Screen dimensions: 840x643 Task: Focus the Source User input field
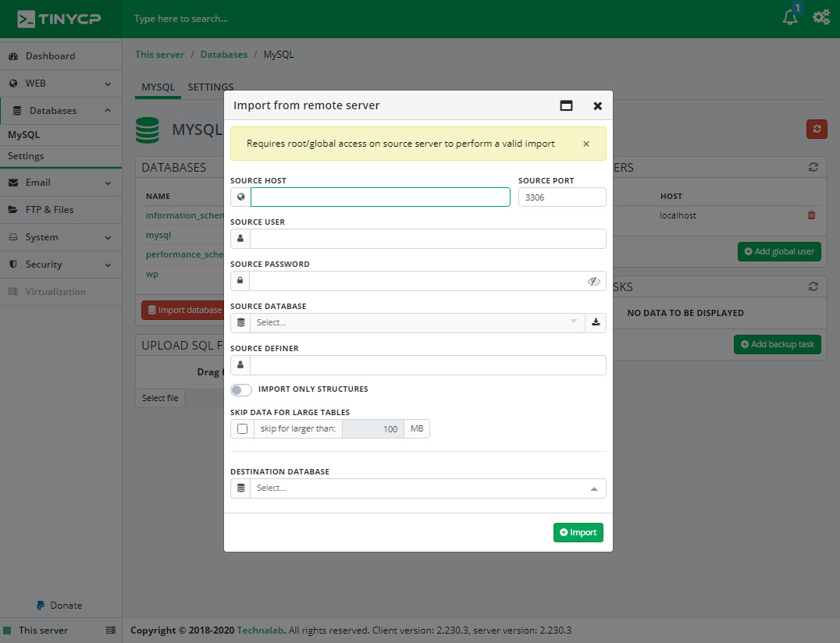(428, 239)
